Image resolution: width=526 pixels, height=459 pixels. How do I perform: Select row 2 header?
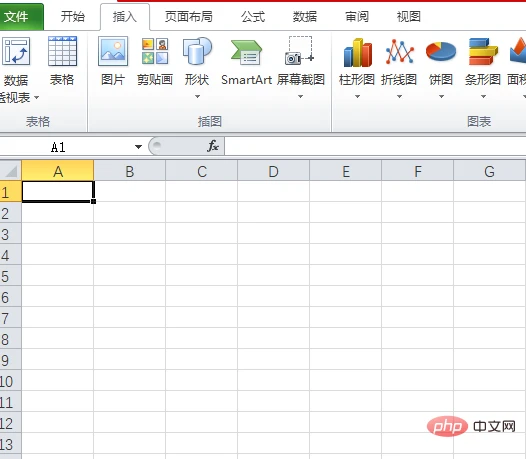pyautogui.click(x=10, y=213)
